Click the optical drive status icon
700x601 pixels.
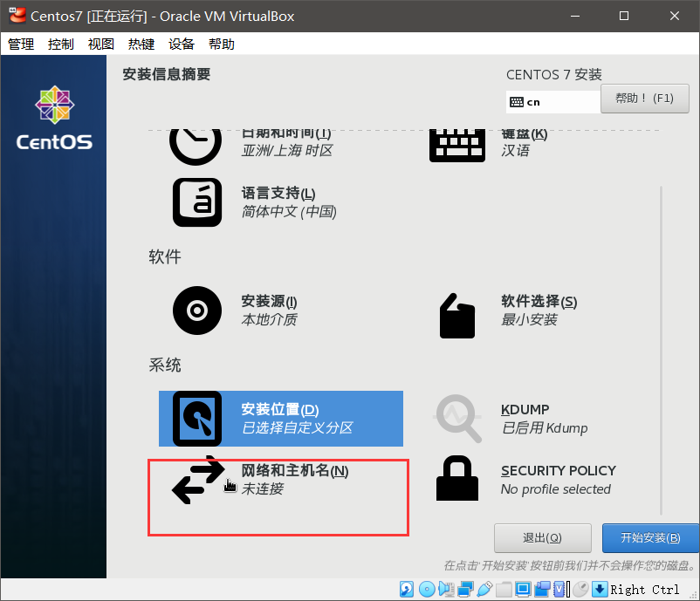(x=427, y=590)
